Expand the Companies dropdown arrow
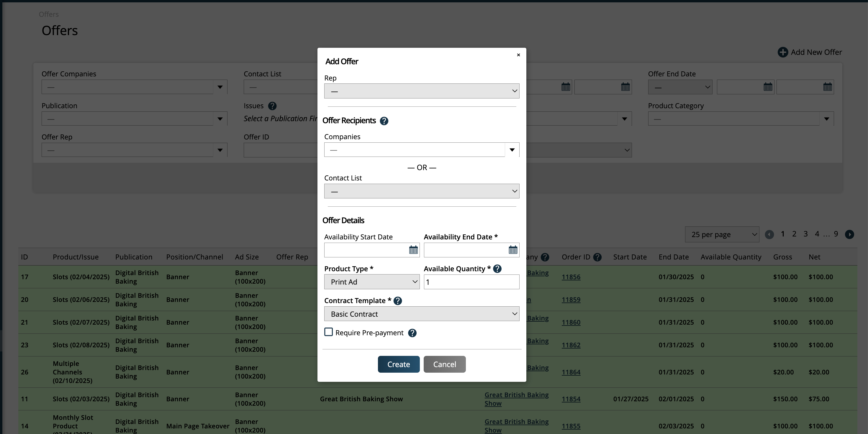Viewport: 868px width, 434px height. pos(512,150)
